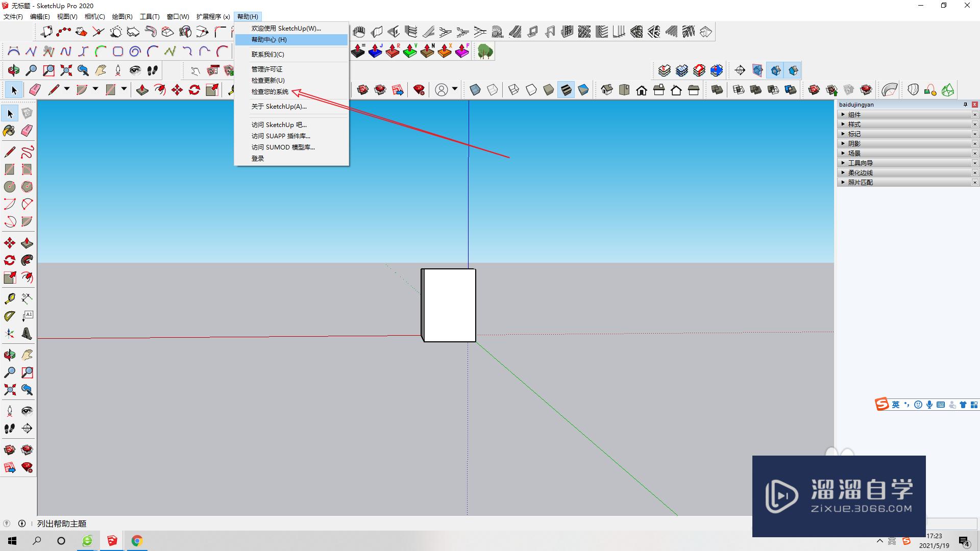Choose 检查您的系统 from Help menu
980x551 pixels.
[291, 92]
